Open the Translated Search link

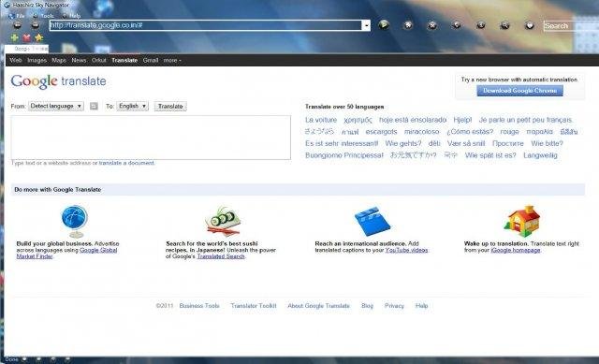pos(221,256)
